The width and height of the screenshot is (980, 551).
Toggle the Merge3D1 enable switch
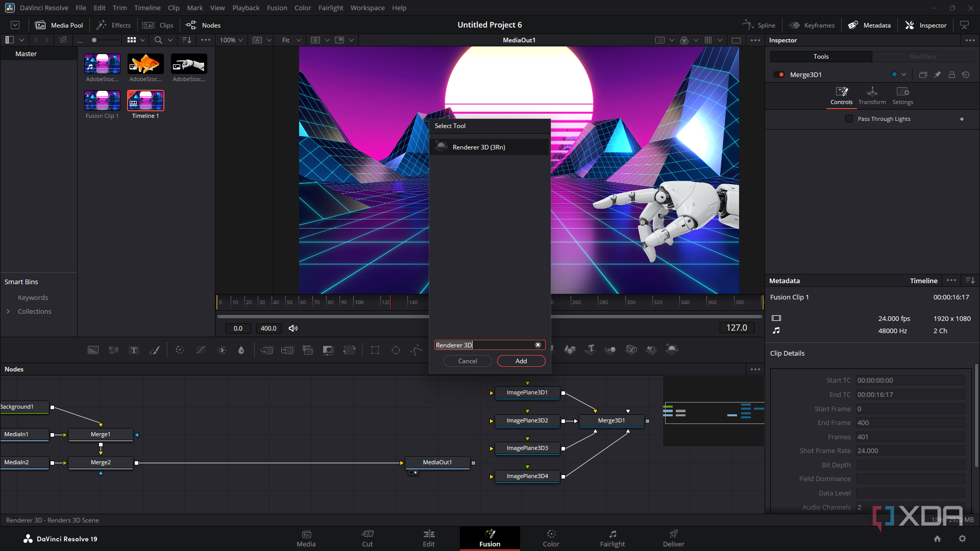click(779, 74)
